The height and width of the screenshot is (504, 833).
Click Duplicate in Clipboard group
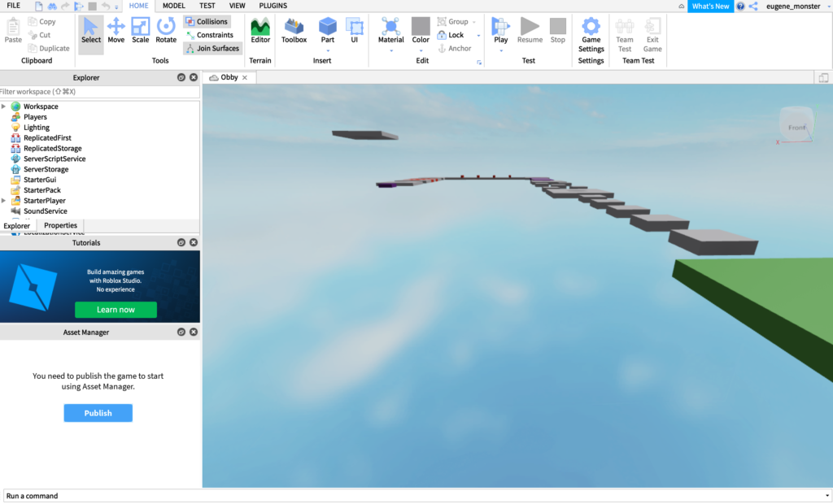(49, 48)
